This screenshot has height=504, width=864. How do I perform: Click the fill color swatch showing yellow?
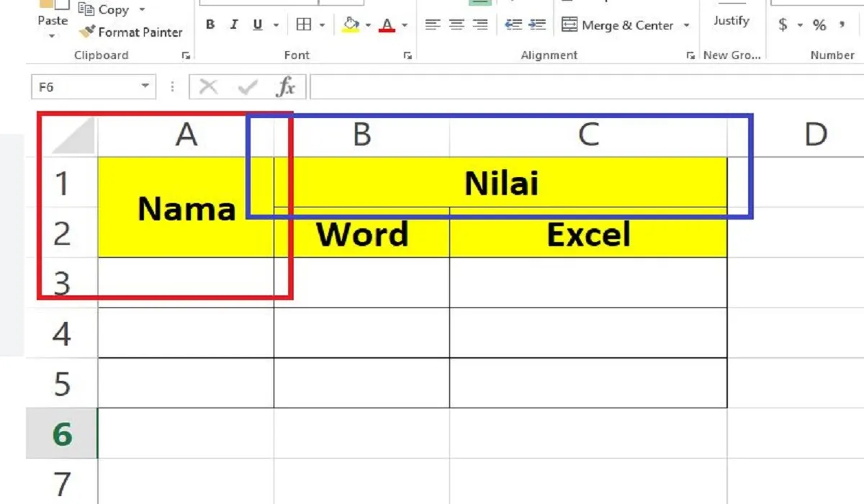351,30
